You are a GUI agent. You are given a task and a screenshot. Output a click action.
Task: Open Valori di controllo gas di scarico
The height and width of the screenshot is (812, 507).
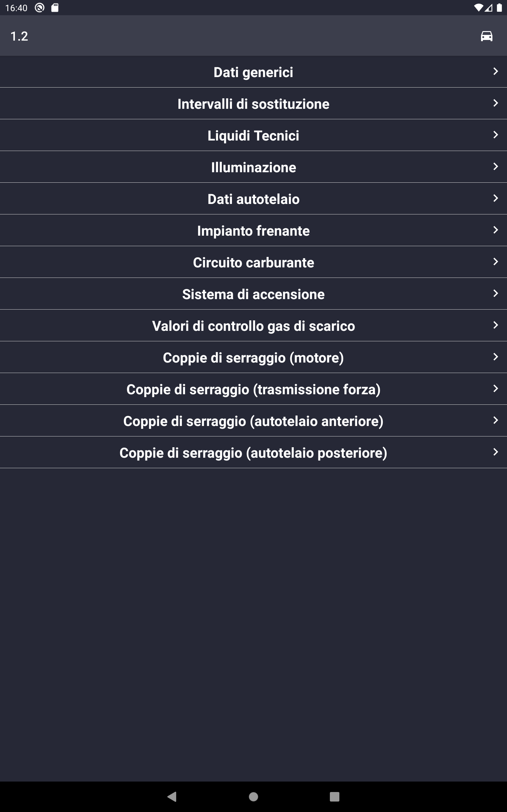tap(253, 325)
